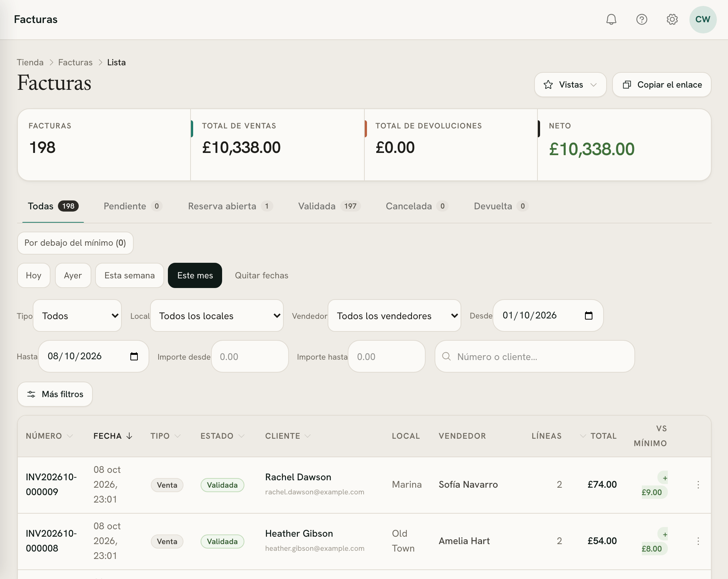
Task: Open the notifications bell
Action: click(611, 19)
